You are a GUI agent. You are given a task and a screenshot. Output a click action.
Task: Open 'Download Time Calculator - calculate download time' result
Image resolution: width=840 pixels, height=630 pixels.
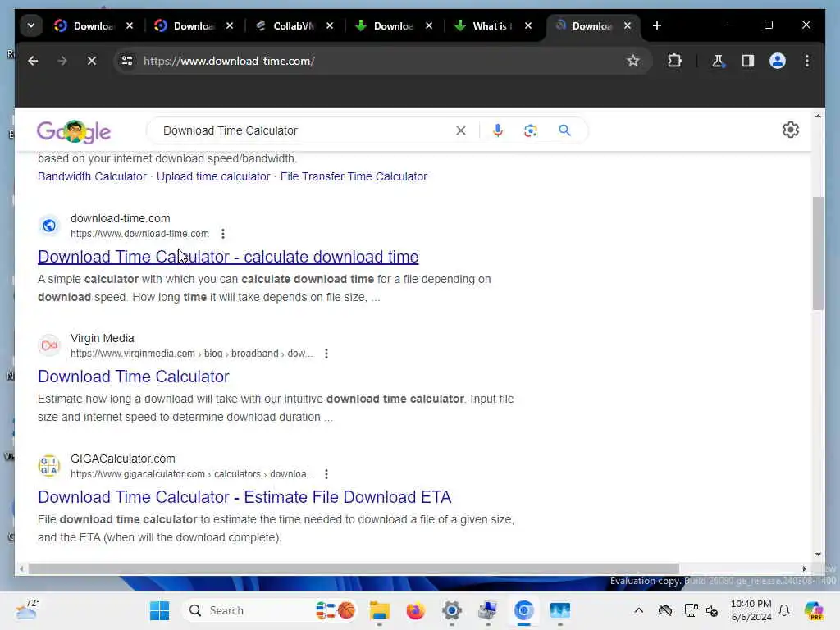(228, 257)
